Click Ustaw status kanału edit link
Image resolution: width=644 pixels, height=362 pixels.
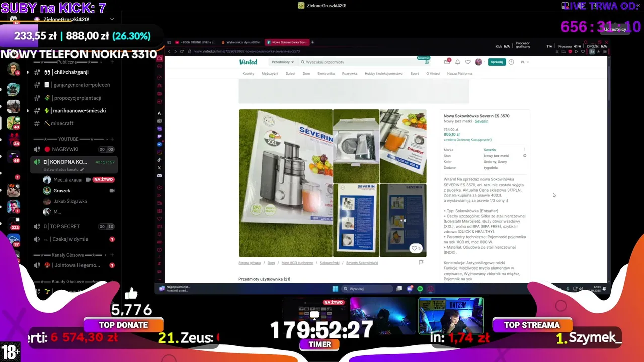[64, 169]
